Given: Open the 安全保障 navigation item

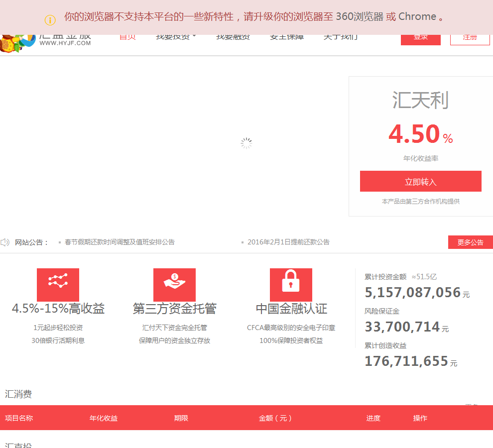Looking at the screenshot, I should [287, 37].
